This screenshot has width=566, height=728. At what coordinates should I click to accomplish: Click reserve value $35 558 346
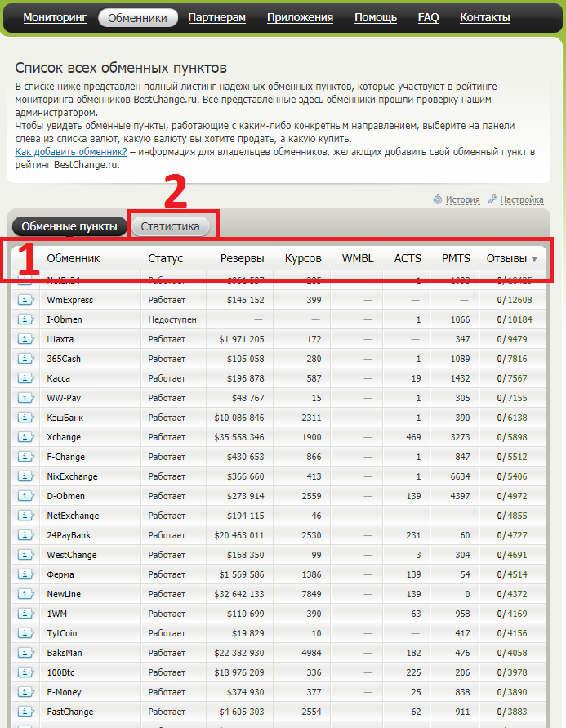coord(239,437)
